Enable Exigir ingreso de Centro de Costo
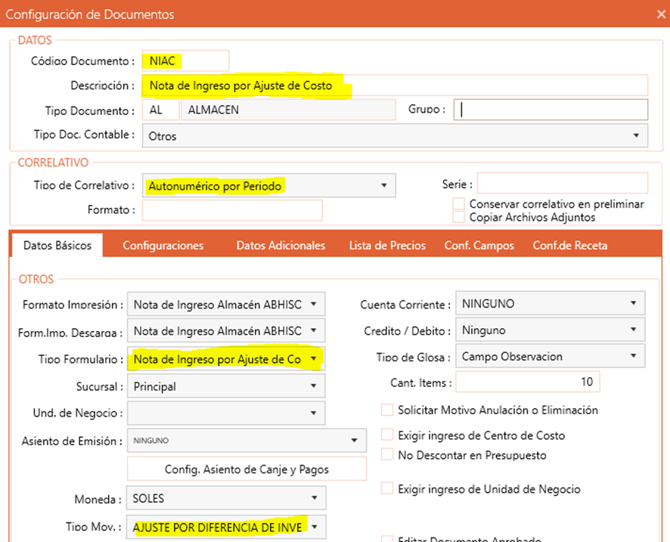The height and width of the screenshot is (542, 670). pyautogui.click(x=388, y=435)
